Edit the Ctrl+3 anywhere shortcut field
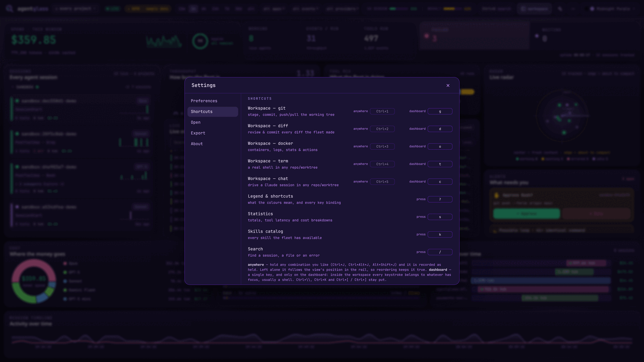This screenshot has height=362, width=644. (x=382, y=146)
